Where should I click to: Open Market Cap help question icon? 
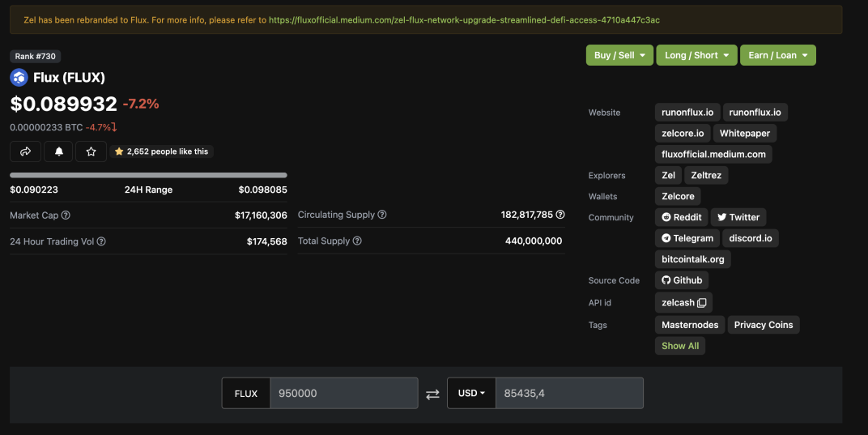point(66,215)
